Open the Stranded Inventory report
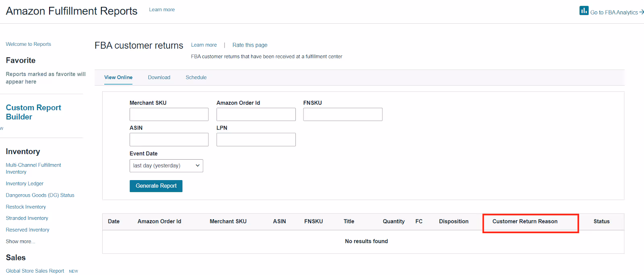This screenshot has width=644, height=275. click(27, 218)
